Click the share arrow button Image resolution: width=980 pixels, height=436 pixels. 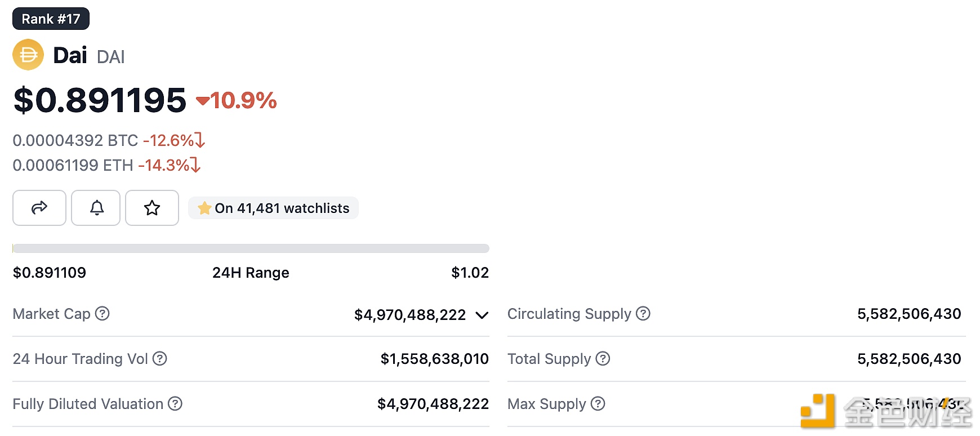pyautogui.click(x=39, y=208)
